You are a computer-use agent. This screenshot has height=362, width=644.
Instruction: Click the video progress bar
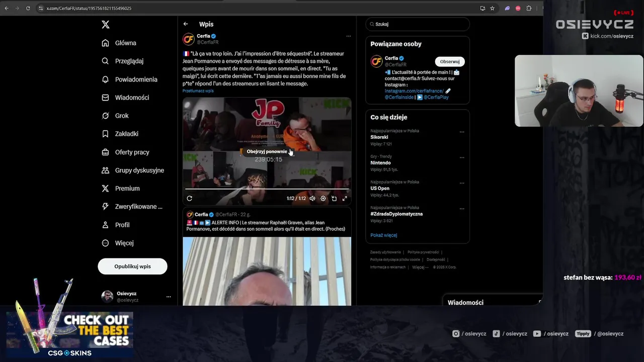(267, 189)
